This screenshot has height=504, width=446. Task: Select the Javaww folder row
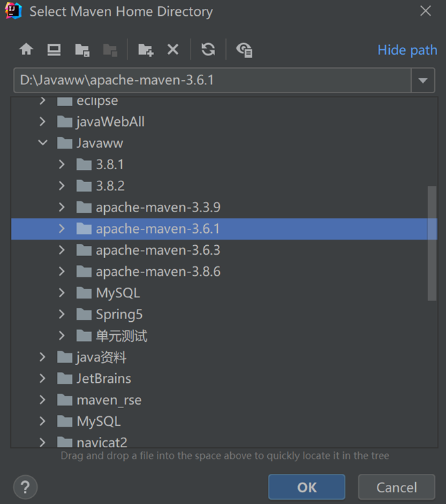tap(224, 143)
